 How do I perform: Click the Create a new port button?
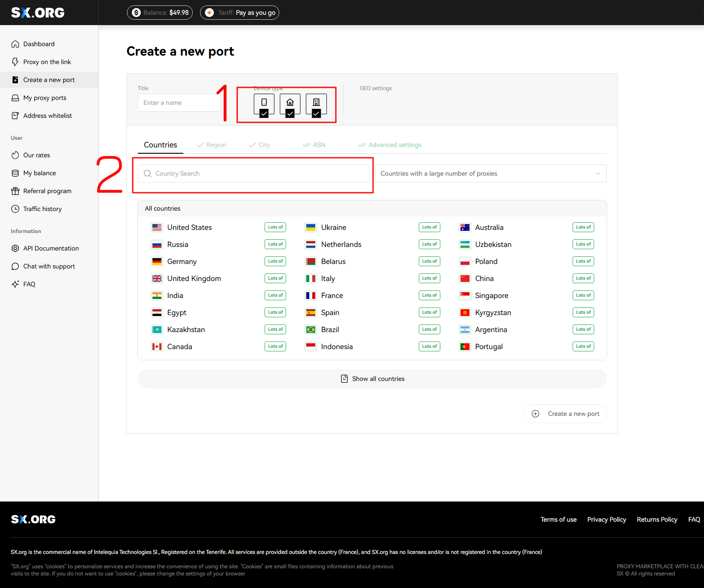coord(565,414)
